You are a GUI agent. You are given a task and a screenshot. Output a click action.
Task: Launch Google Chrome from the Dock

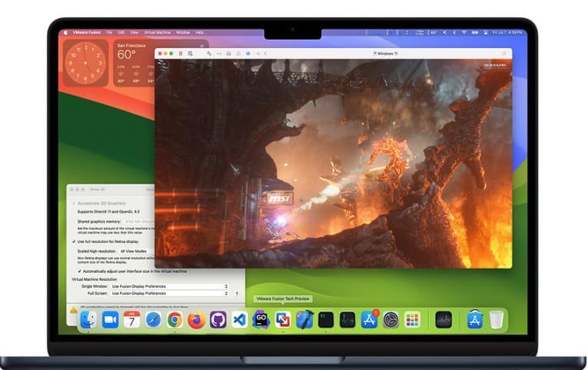(x=174, y=320)
